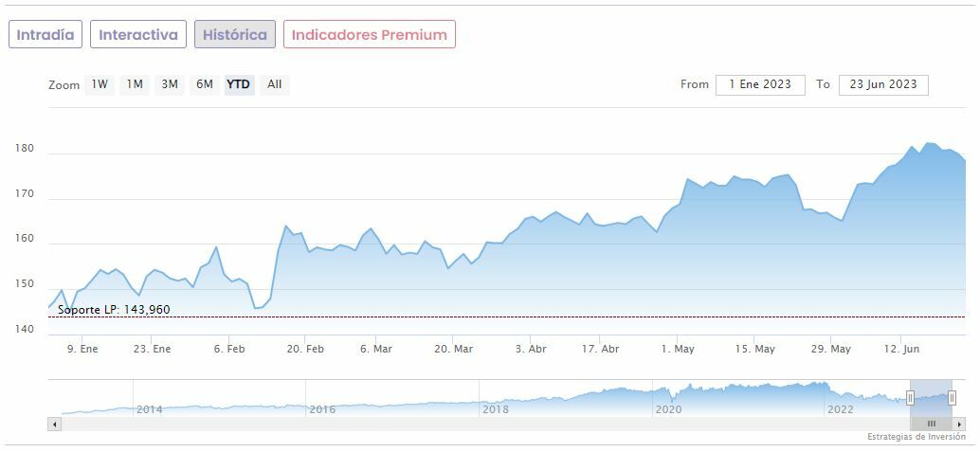Show All historical data range
This screenshot has height=452, width=980.
coord(274,84)
